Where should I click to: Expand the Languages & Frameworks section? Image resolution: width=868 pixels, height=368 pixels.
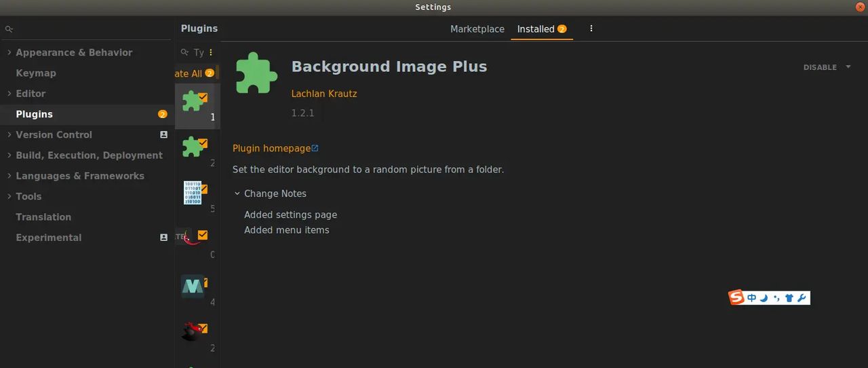click(9, 176)
